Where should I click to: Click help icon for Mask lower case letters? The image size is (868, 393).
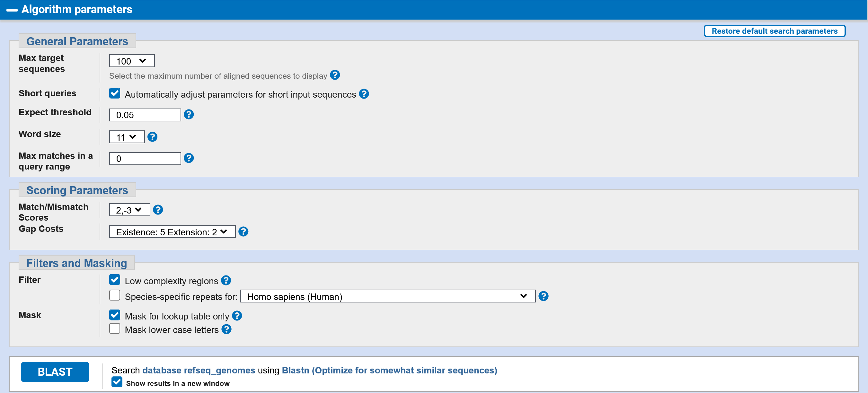point(226,329)
